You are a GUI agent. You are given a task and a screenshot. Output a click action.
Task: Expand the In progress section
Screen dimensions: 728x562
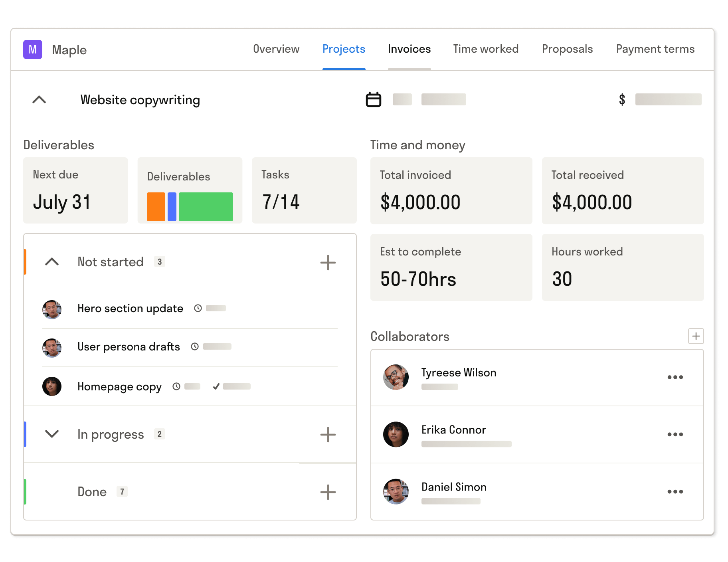[x=52, y=434]
